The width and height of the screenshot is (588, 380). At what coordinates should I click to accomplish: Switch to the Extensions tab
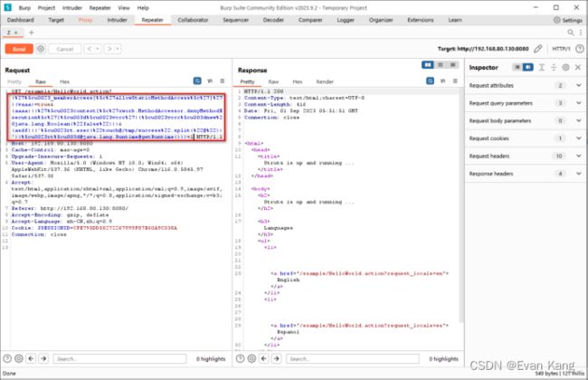pos(421,20)
